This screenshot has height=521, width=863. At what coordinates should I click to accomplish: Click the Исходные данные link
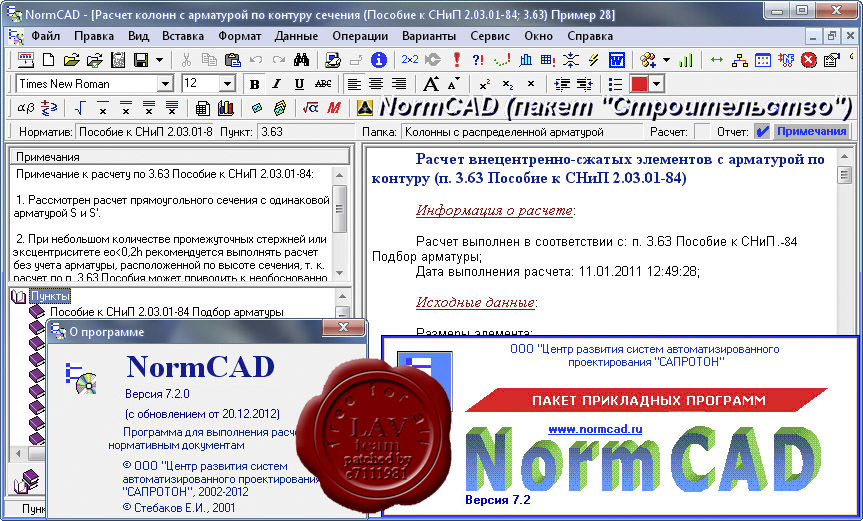[475, 303]
